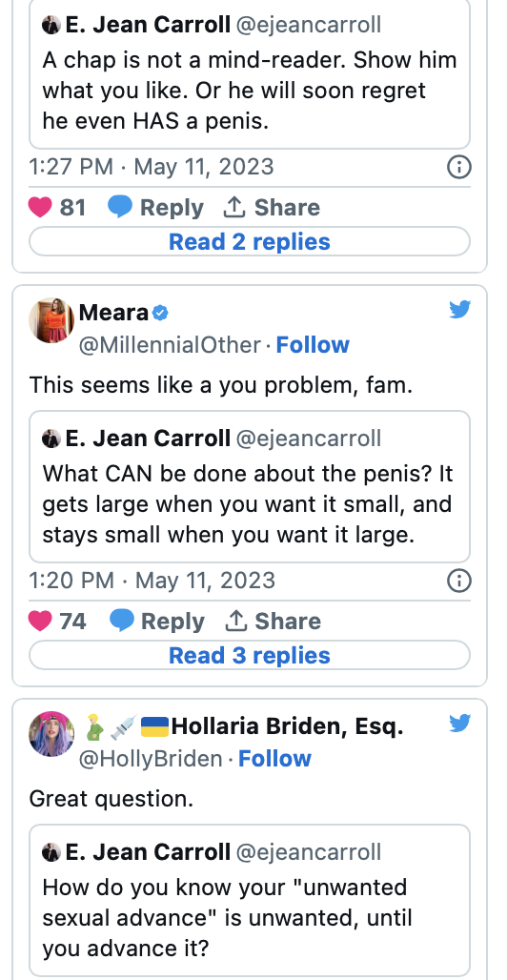
Task: Click the share arrow icon under 1:20 PM tweet
Action: point(234,621)
